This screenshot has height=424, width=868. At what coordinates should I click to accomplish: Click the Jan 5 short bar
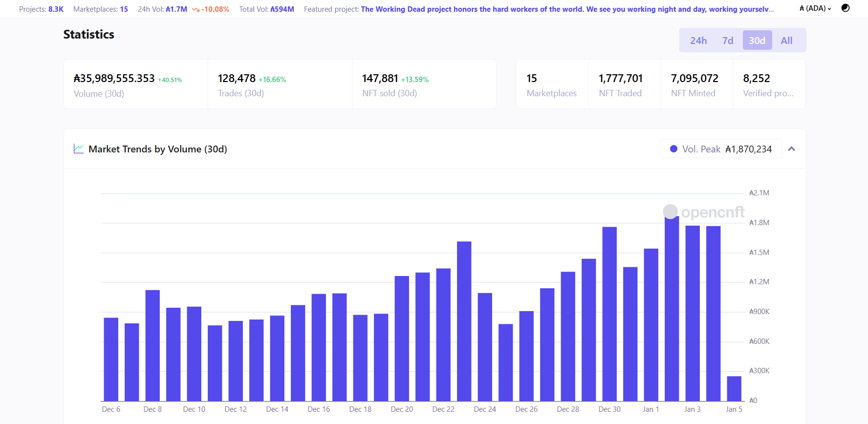(x=734, y=389)
